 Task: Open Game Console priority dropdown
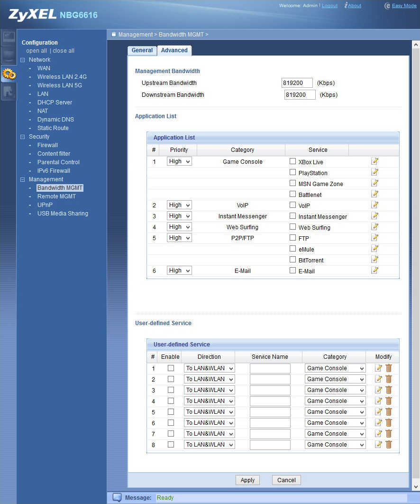click(x=179, y=161)
